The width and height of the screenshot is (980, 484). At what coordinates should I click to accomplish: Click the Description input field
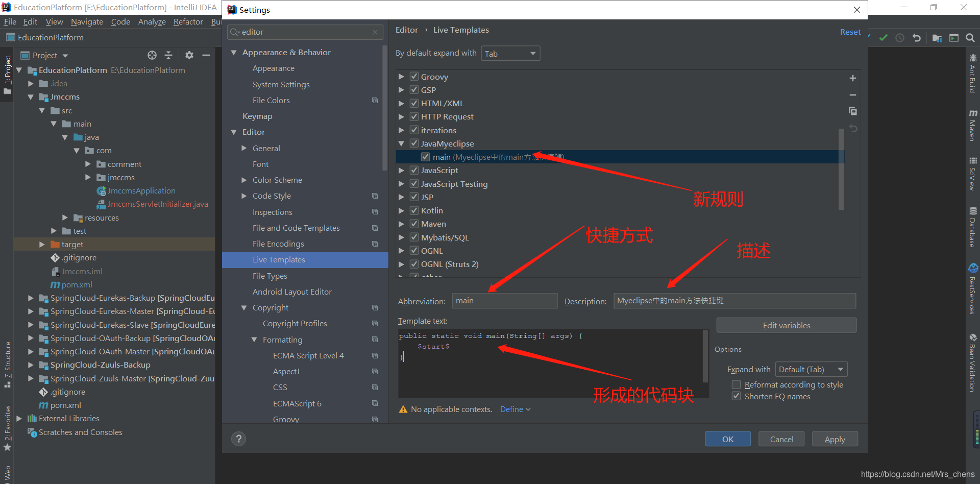[x=734, y=301]
